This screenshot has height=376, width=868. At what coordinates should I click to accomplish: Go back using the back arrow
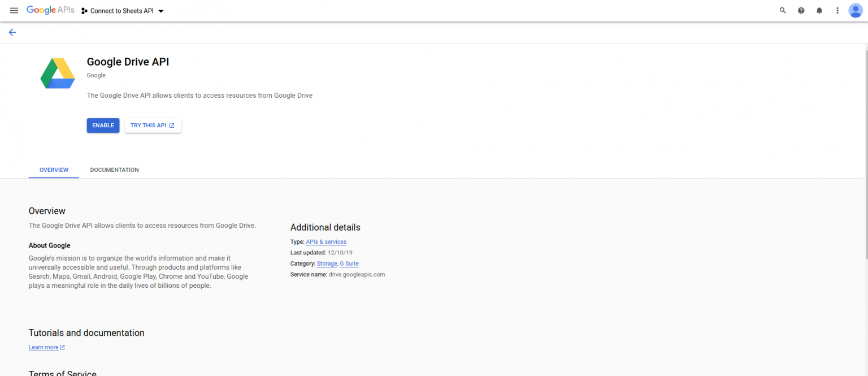click(x=12, y=32)
